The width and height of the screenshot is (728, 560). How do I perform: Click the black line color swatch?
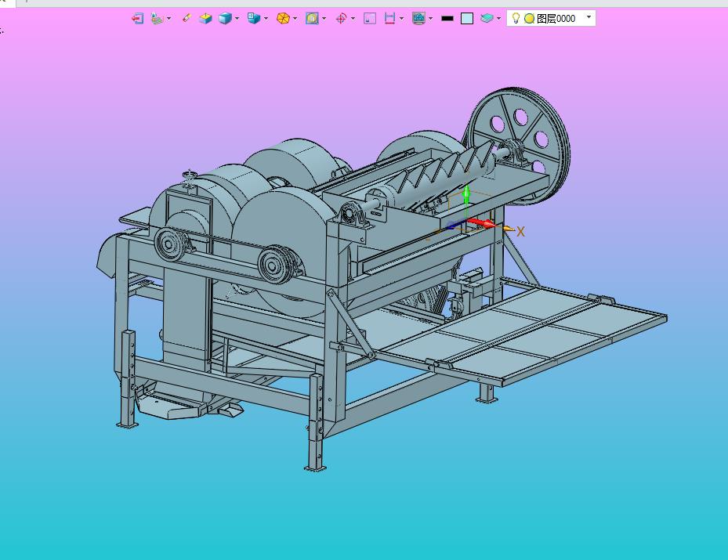point(447,18)
